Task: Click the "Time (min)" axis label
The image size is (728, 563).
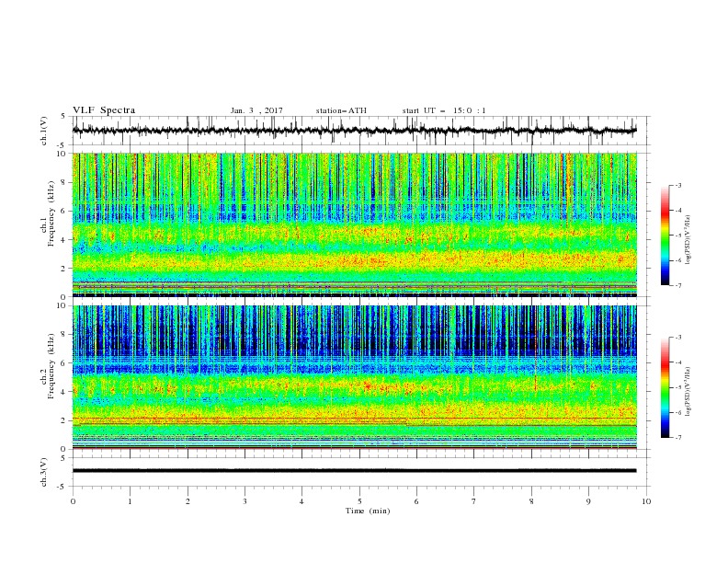Action: tap(368, 511)
